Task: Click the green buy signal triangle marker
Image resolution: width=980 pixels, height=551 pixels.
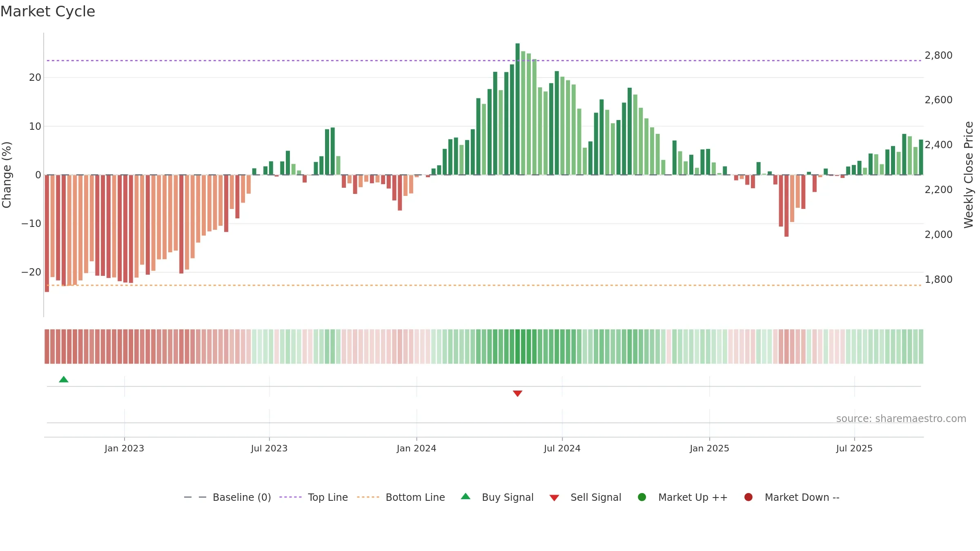Action: 64,380
